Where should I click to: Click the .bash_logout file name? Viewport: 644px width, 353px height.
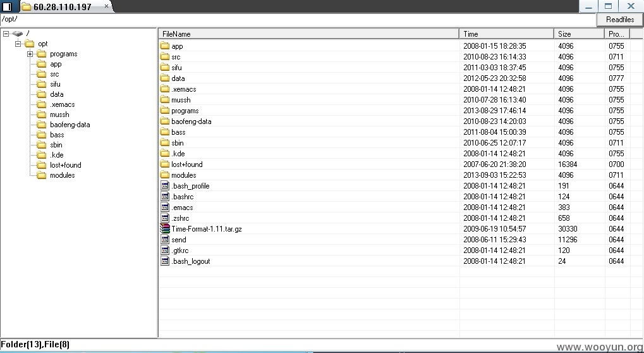191,261
